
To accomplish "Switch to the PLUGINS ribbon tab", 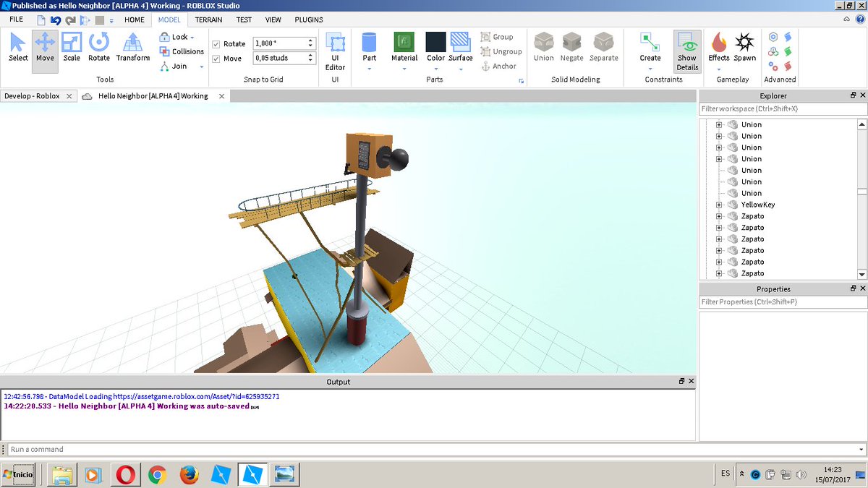I will tap(309, 20).
